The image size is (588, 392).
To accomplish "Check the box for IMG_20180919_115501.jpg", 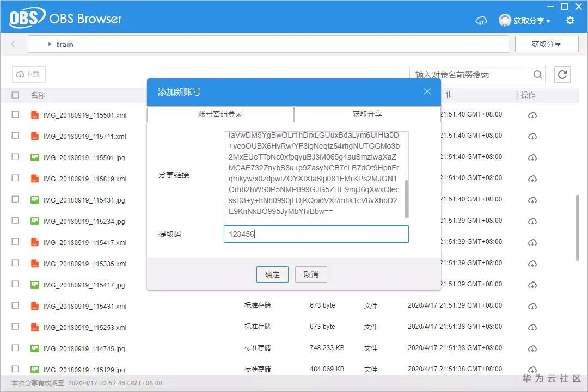I will pyautogui.click(x=15, y=156).
